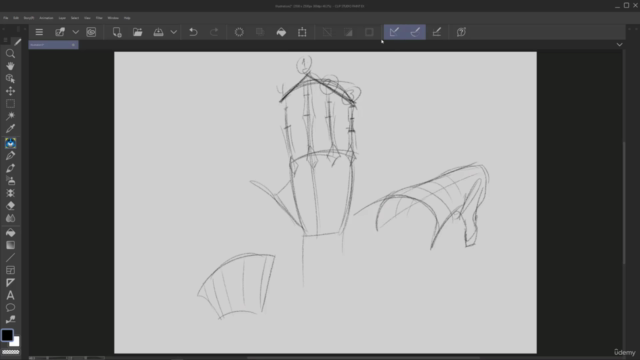Viewport: 640px width, 360px height.
Task: Select the Balloon tool
Action: [x=10, y=307]
